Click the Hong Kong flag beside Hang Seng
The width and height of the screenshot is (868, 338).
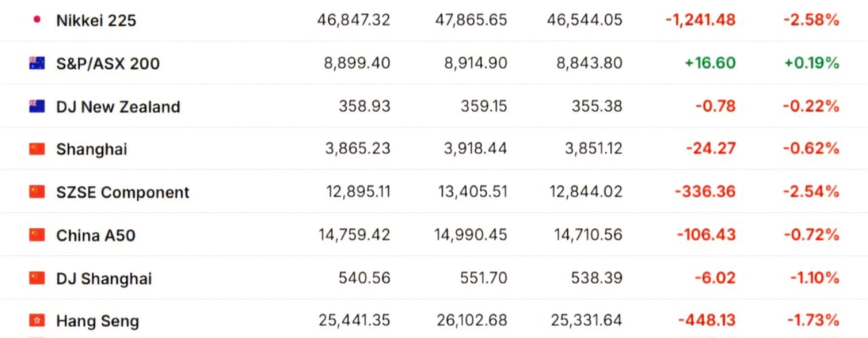37,320
